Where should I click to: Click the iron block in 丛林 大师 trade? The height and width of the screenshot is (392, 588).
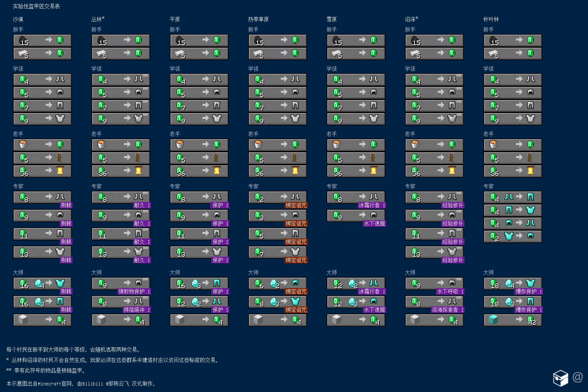101,319
